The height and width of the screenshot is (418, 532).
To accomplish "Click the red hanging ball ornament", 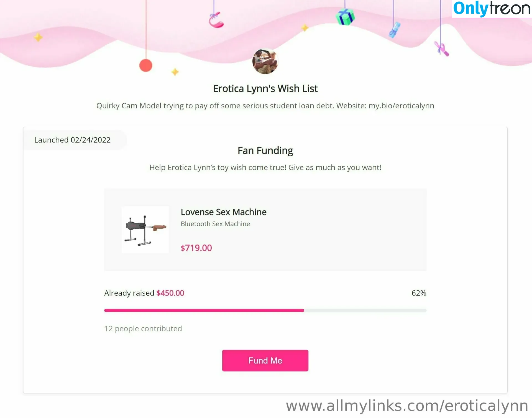I will point(146,65).
